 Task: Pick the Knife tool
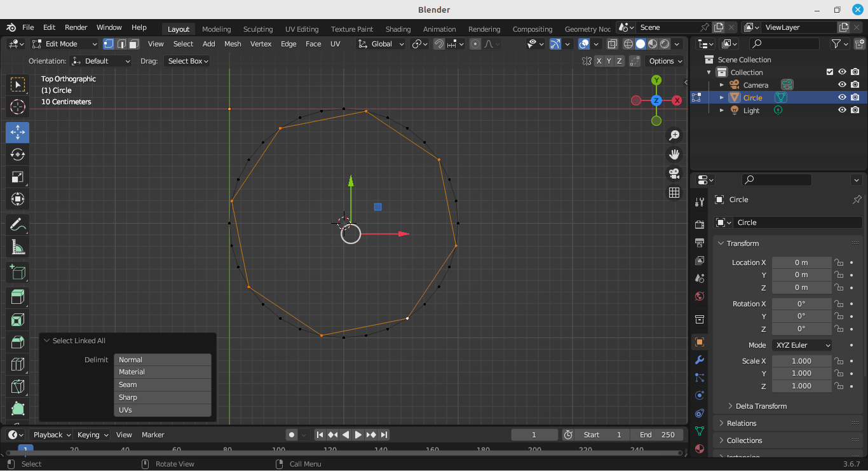(x=18, y=386)
